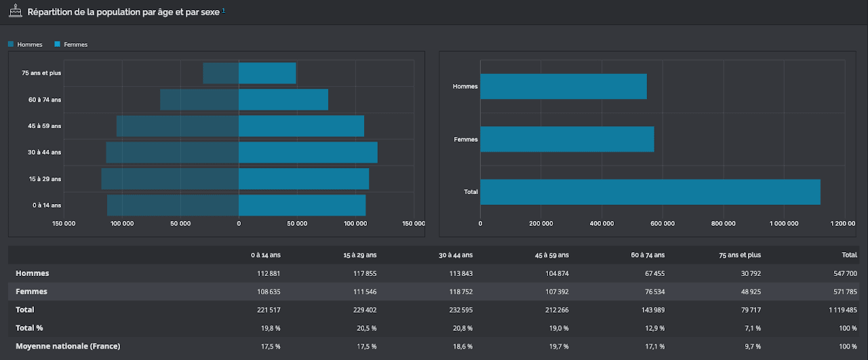Select the Moyenne nationale (France) row label
Screen dimensions: 868x360
(68, 346)
